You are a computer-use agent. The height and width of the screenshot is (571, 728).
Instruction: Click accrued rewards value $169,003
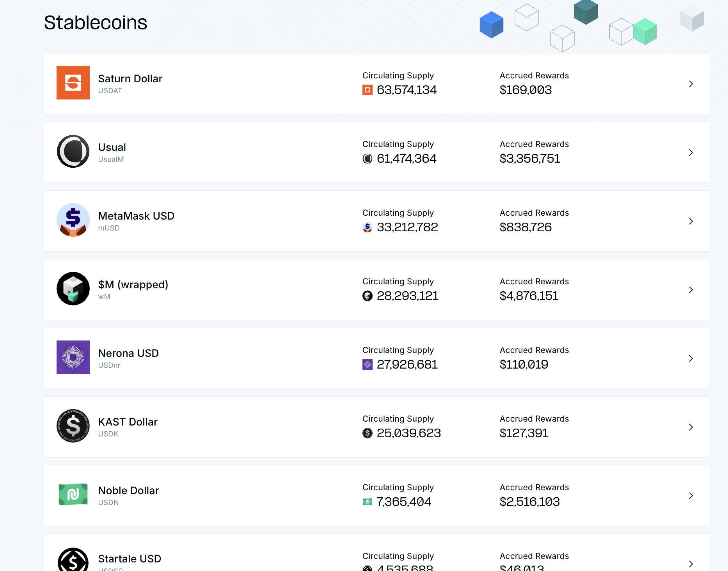click(526, 90)
